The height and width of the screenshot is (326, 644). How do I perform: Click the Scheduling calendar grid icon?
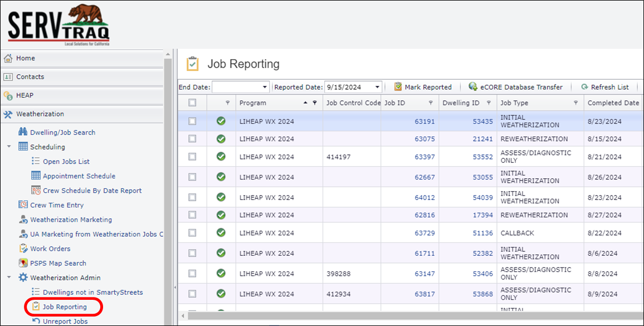[23, 147]
